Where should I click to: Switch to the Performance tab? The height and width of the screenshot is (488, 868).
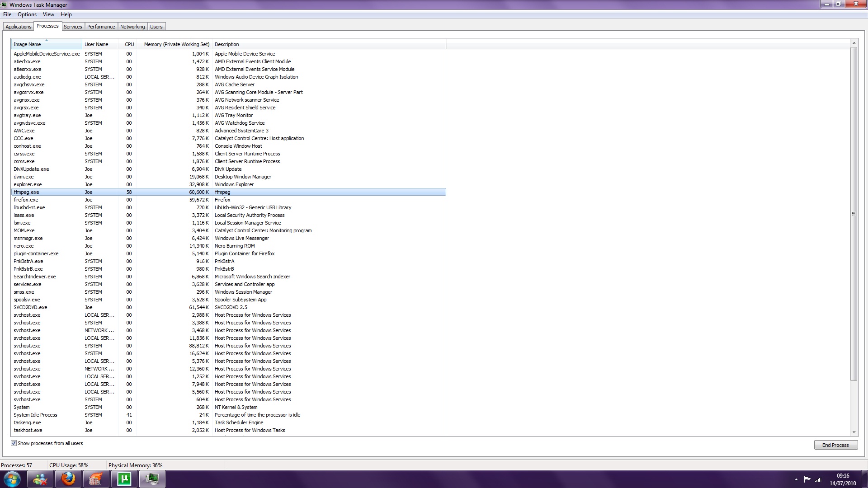tap(101, 27)
